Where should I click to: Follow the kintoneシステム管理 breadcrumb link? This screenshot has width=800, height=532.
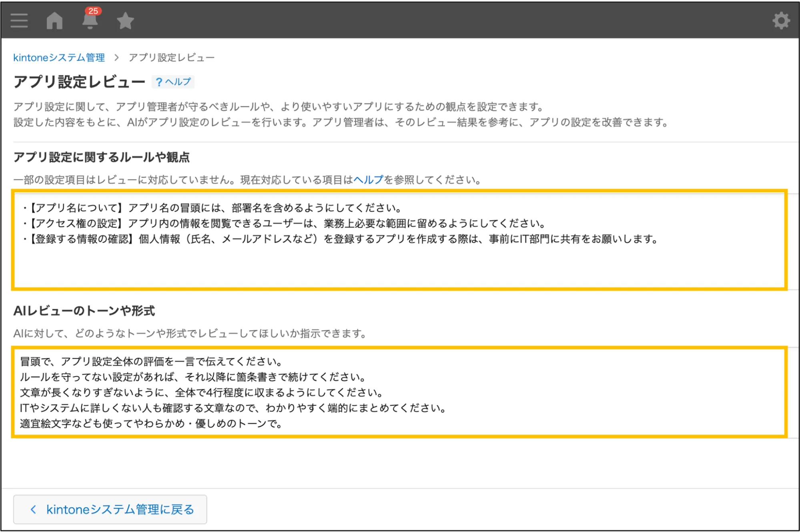(x=58, y=57)
